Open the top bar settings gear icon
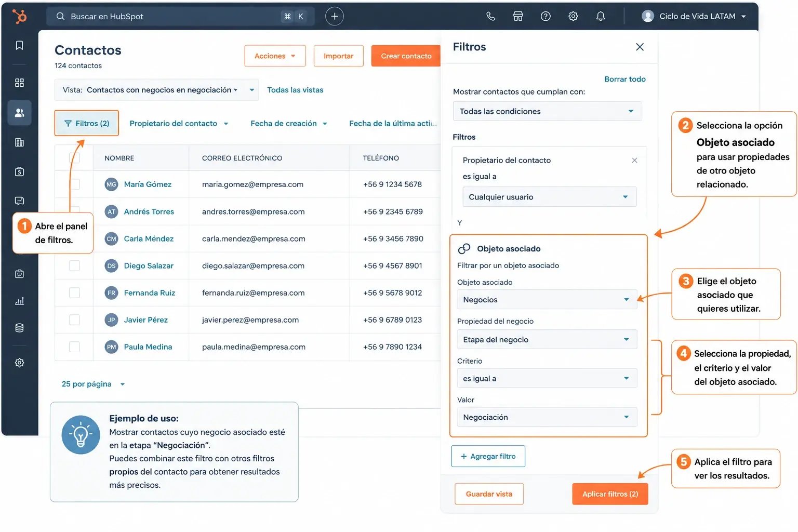The width and height of the screenshot is (798, 532). coord(573,16)
